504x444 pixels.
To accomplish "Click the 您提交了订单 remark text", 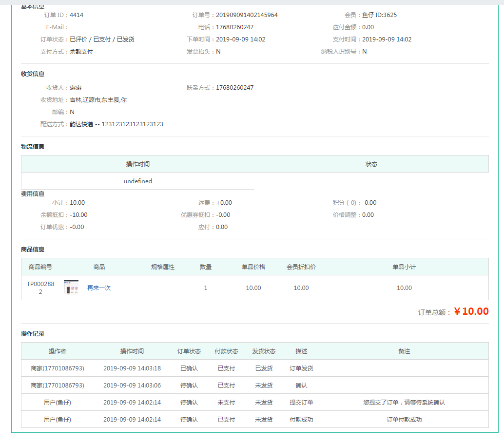I will click(x=404, y=403).
